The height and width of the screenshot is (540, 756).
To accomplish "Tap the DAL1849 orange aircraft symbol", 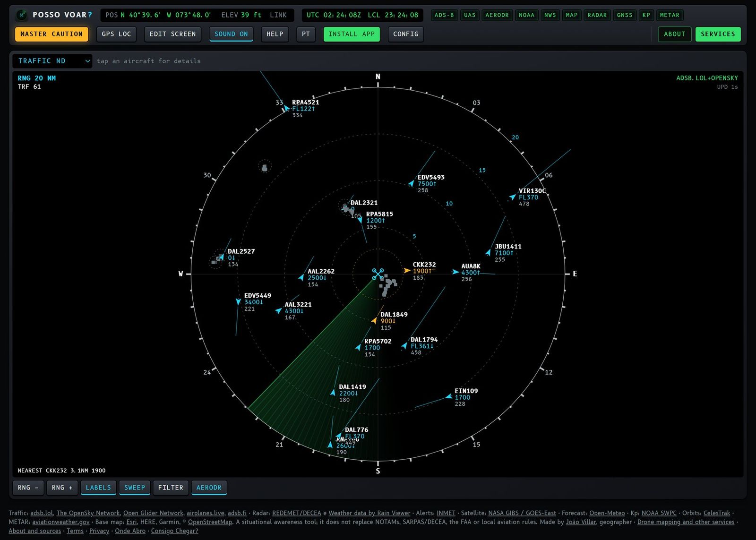I will [x=374, y=320].
